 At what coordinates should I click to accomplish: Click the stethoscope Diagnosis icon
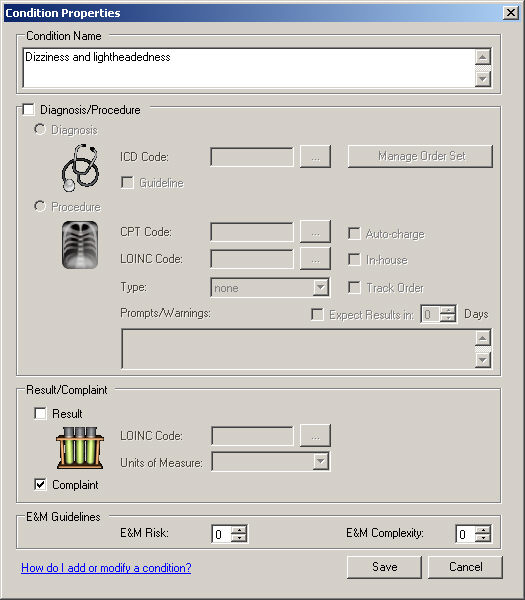click(x=80, y=168)
